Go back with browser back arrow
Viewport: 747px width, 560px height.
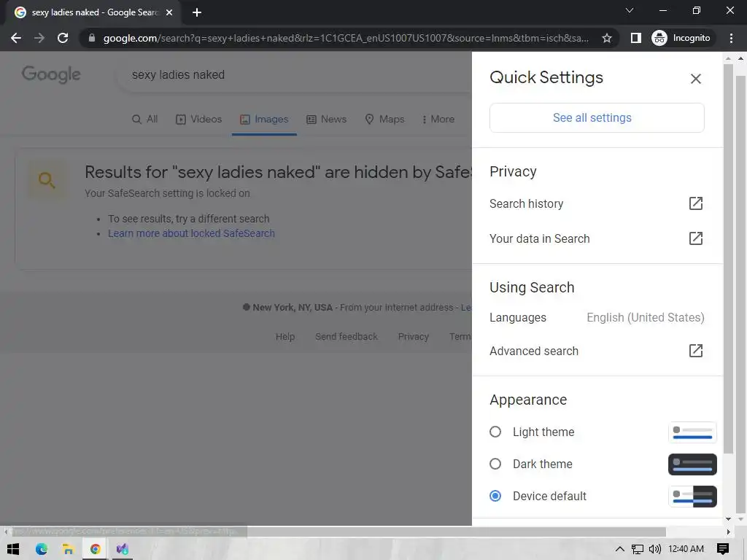click(16, 38)
